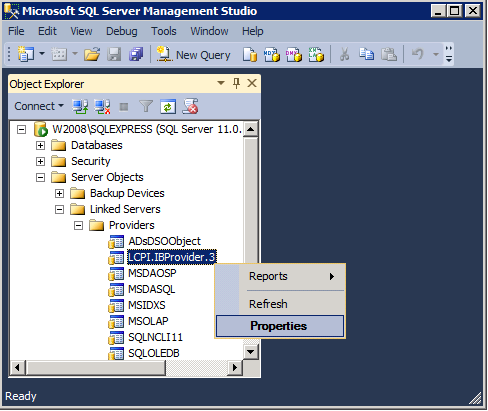Click the Refresh icon in Object Explorer
Screen dimensions: 488x411
click(x=168, y=107)
